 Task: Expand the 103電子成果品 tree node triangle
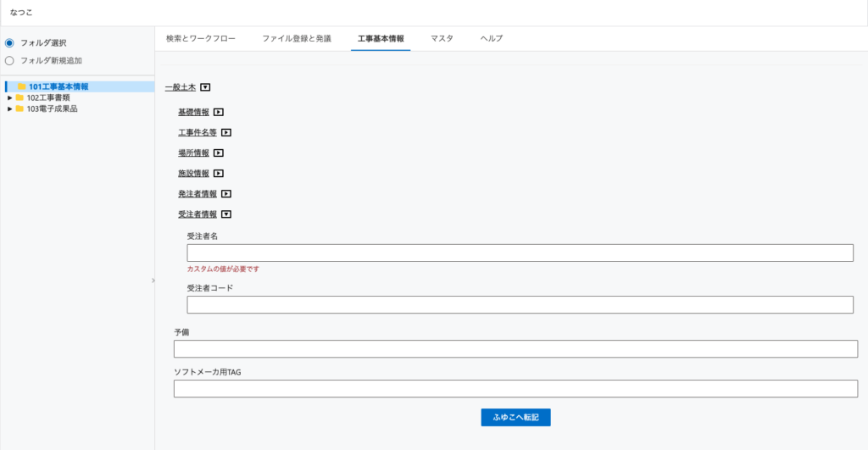[9, 108]
